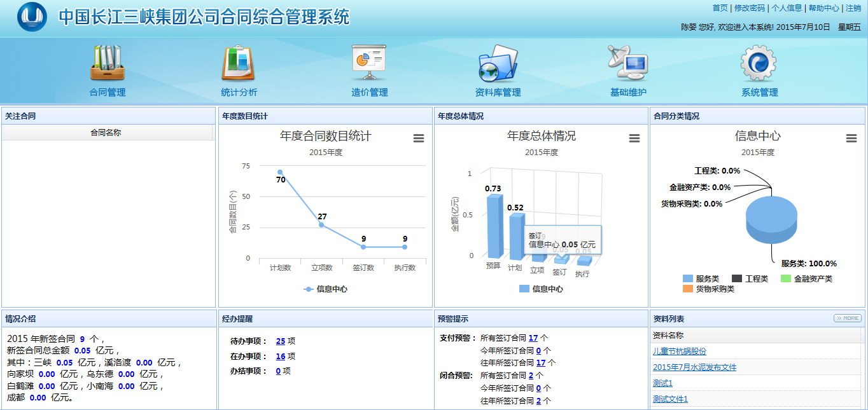This screenshot has height=410, width=868.
Task: Click the 计划 bar valued 0.52
Action: (x=517, y=236)
